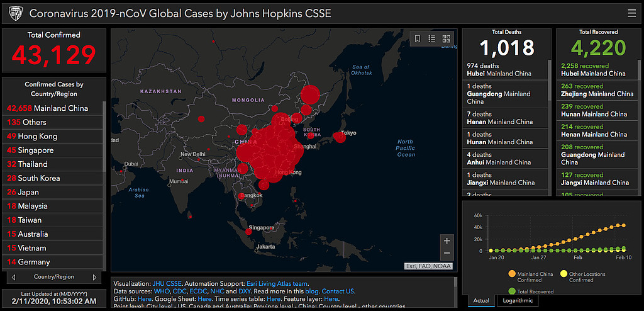Switch to the Logarithmic chart tab
The width and height of the screenshot is (644, 311).
pyautogui.click(x=517, y=301)
